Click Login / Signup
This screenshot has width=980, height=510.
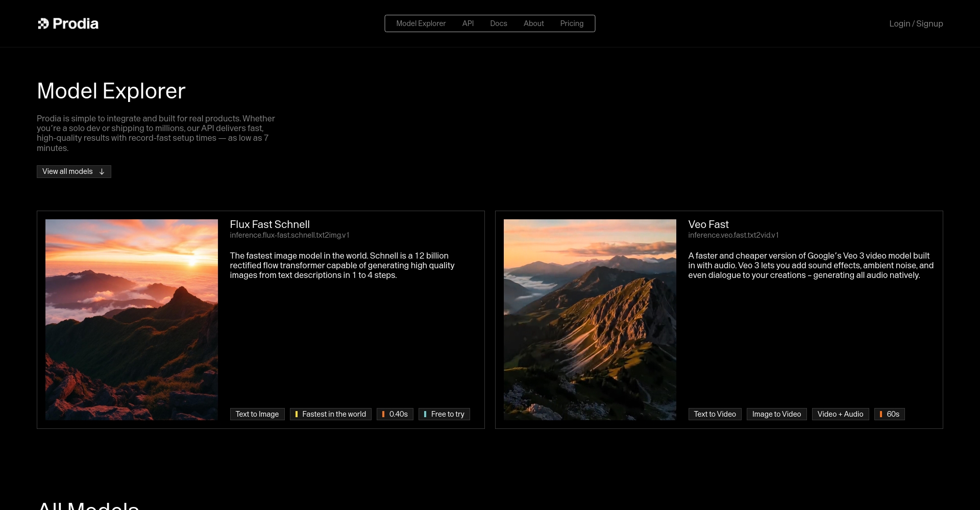tap(916, 23)
